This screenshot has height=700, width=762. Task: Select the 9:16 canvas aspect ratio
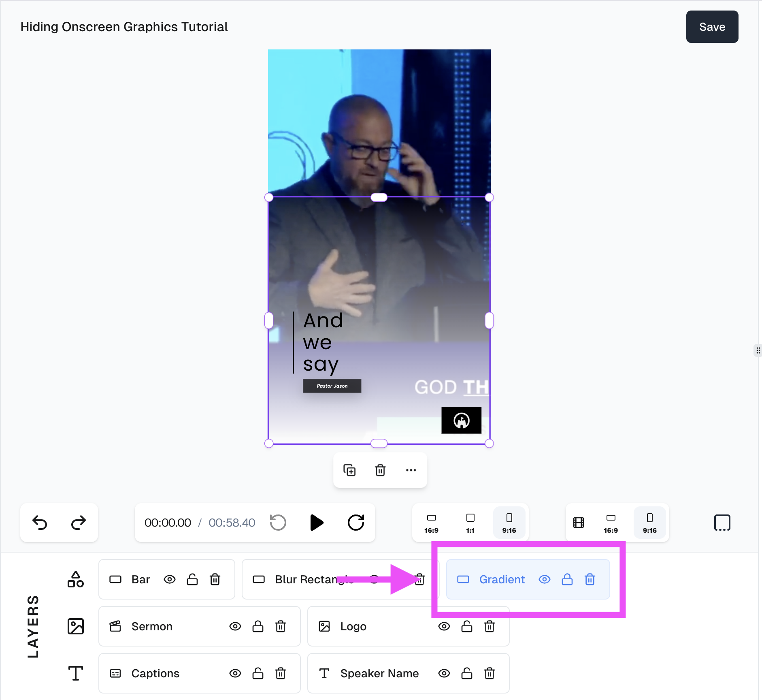[x=509, y=523]
